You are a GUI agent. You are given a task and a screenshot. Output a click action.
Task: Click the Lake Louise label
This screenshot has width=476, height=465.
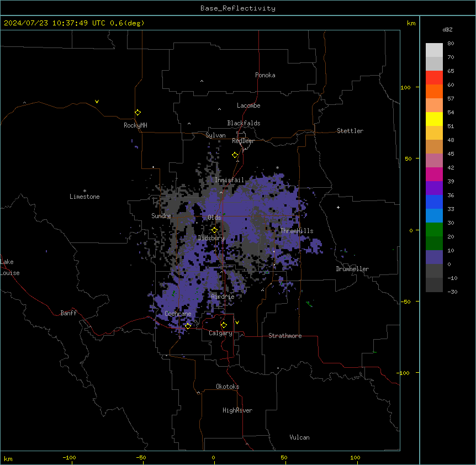click(9, 267)
